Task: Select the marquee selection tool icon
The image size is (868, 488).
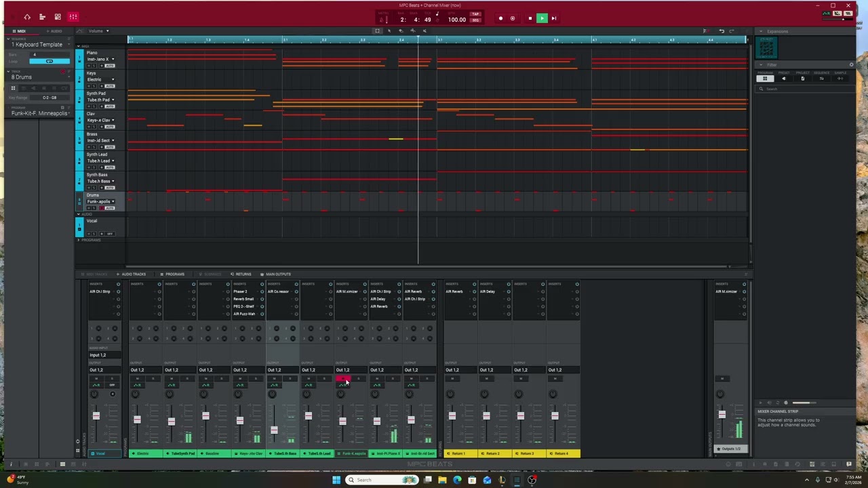Action: point(378,30)
